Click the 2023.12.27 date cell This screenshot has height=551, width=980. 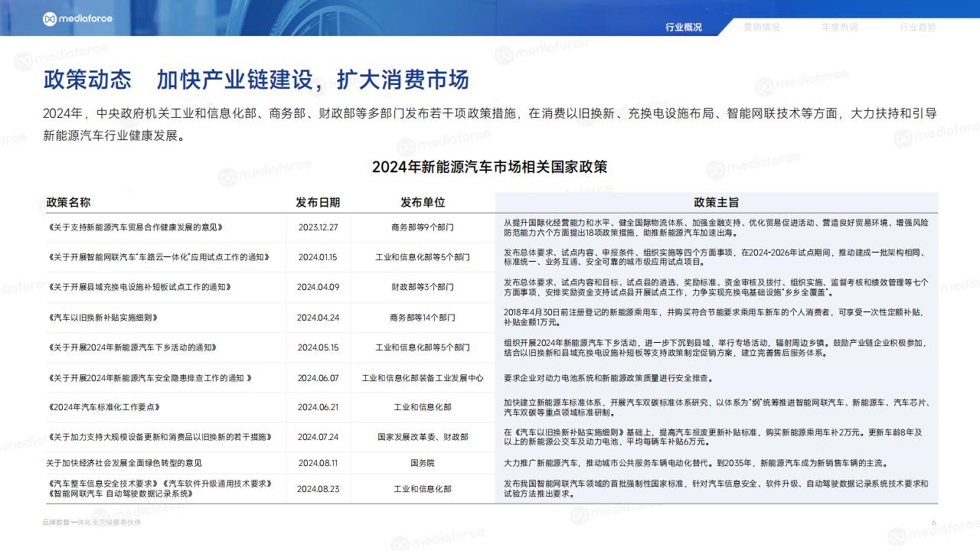pos(318,227)
